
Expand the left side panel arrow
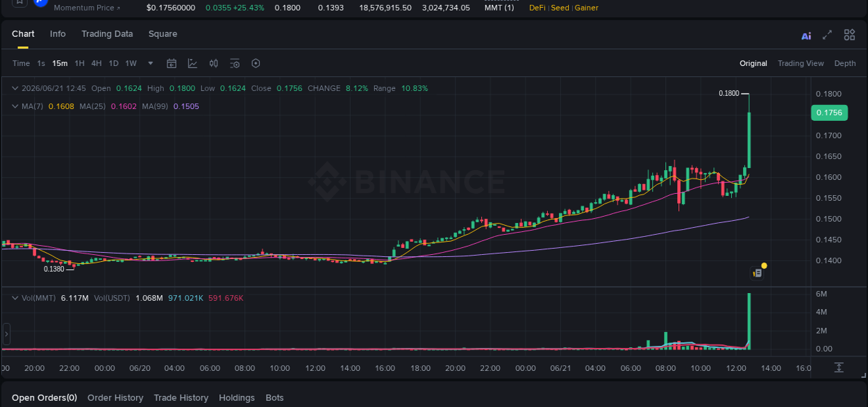[6, 334]
